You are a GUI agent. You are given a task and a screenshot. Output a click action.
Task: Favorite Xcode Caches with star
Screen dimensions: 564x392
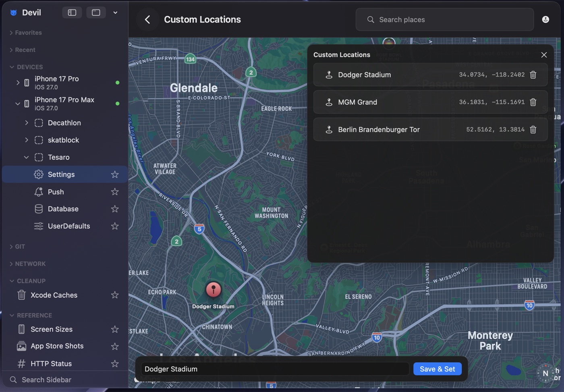coord(115,295)
